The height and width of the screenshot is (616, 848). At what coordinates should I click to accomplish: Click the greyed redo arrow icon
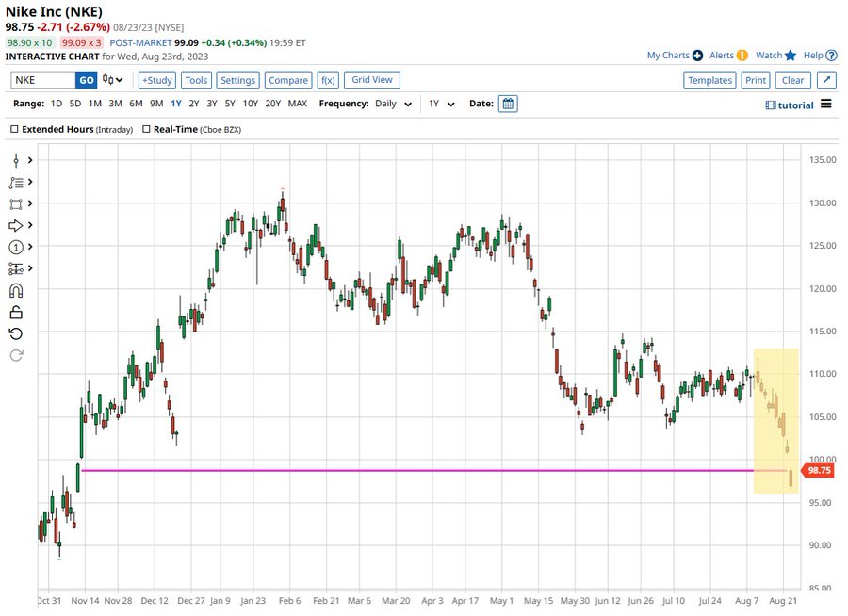coord(16,355)
